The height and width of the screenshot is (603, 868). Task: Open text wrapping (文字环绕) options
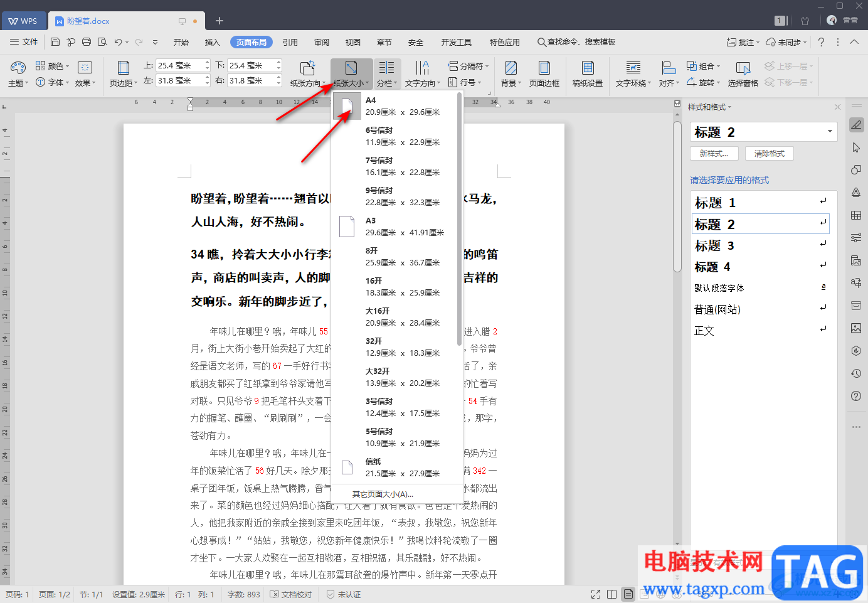pyautogui.click(x=633, y=73)
